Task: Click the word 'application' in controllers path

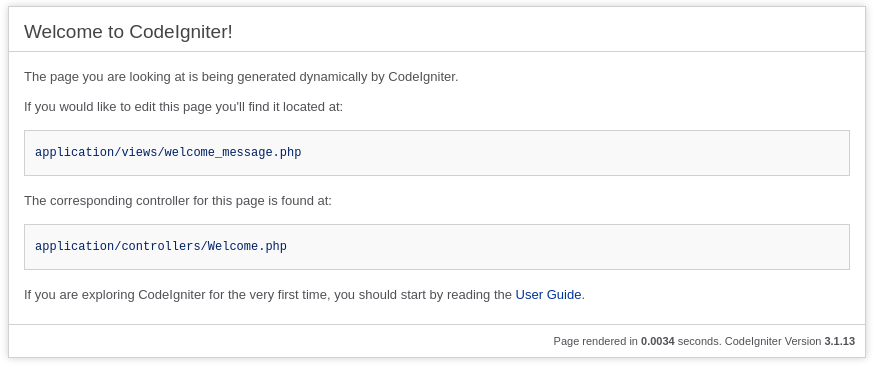Action: click(74, 246)
